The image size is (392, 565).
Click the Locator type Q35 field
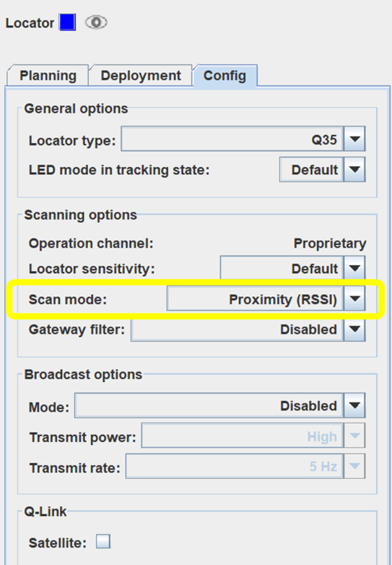tap(232, 139)
